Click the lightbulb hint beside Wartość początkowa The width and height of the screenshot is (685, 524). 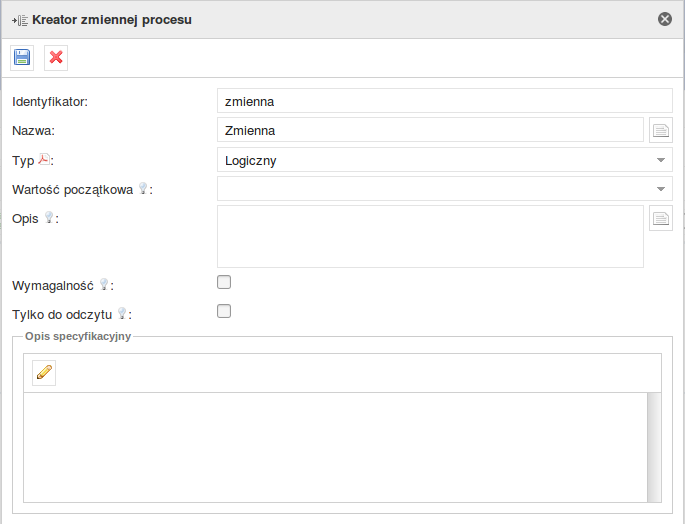tap(143, 188)
